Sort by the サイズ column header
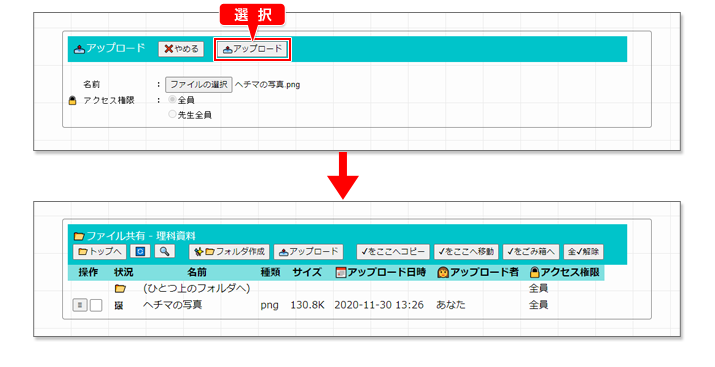Image resolution: width=715 pixels, height=367 pixels. (307, 272)
